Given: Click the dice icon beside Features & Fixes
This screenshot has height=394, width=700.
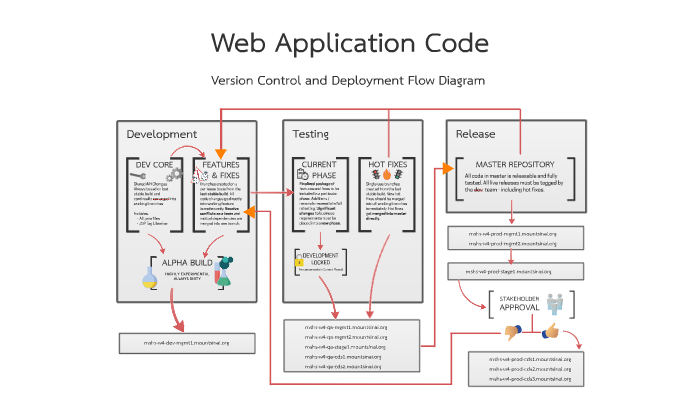Looking at the screenshot, I should 199,176.
